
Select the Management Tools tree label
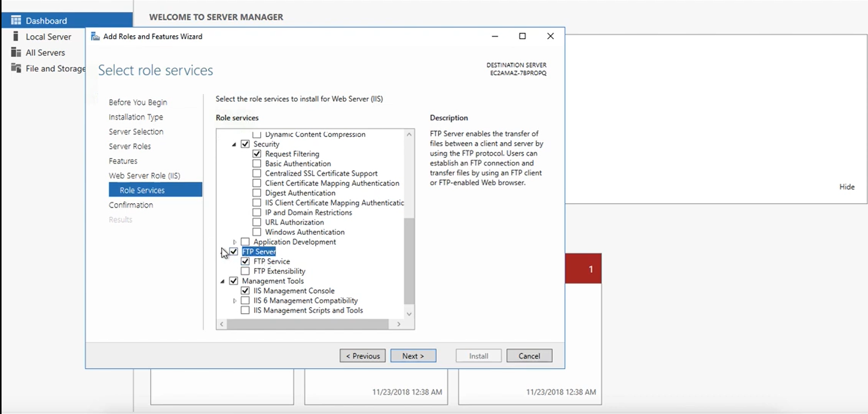pos(273,281)
